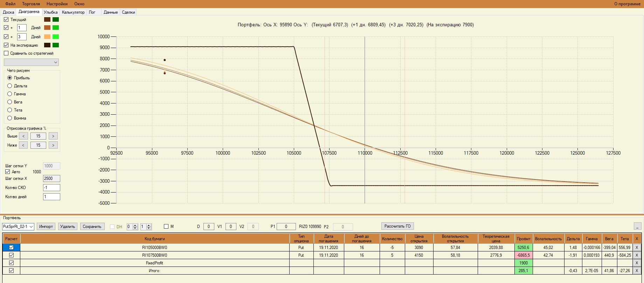Click the Импорт button
The image size is (644, 283).
[46, 227]
